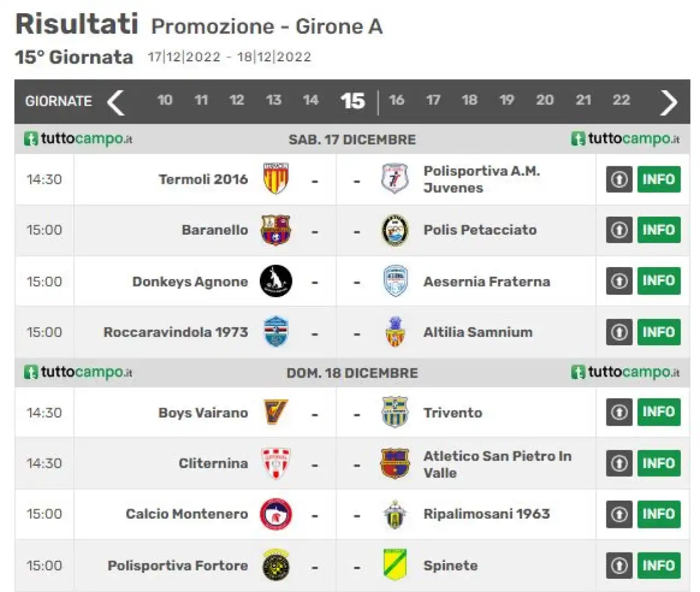Click the Trivento team crest

point(395,412)
